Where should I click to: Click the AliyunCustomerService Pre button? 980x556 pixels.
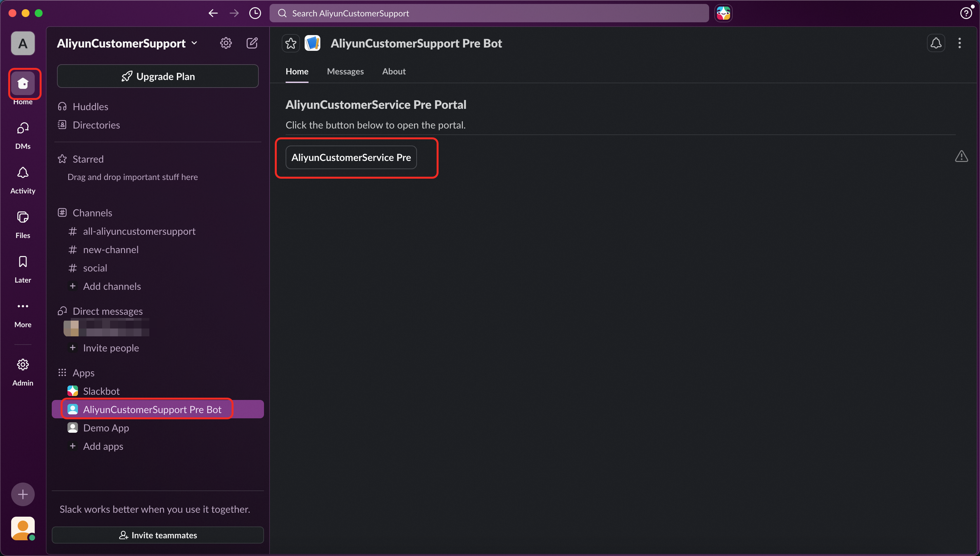click(351, 157)
